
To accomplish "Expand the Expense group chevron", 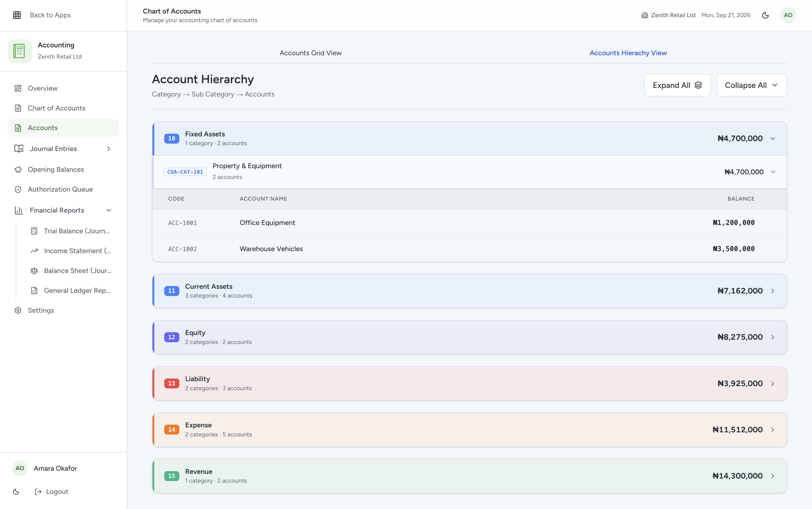I will pos(773,430).
